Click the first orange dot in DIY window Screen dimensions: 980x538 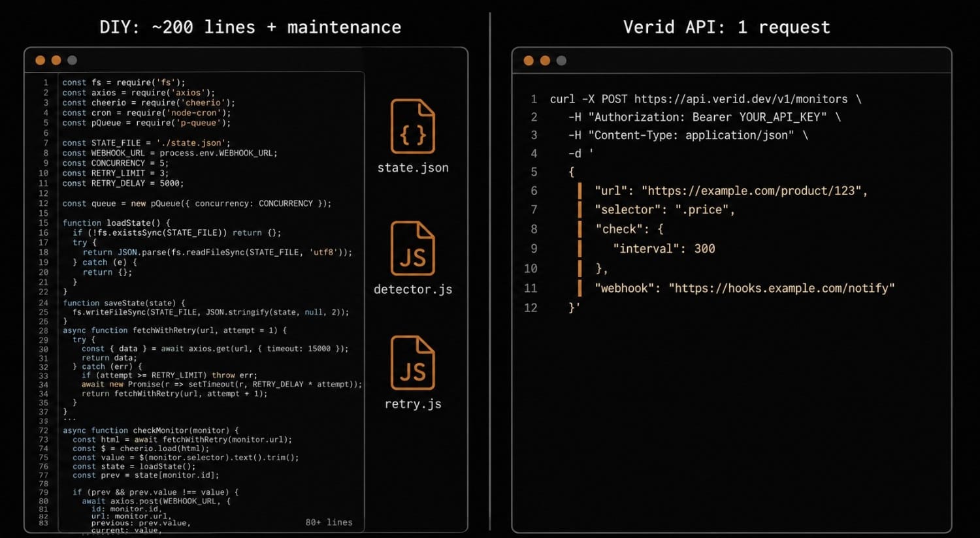tap(40, 60)
